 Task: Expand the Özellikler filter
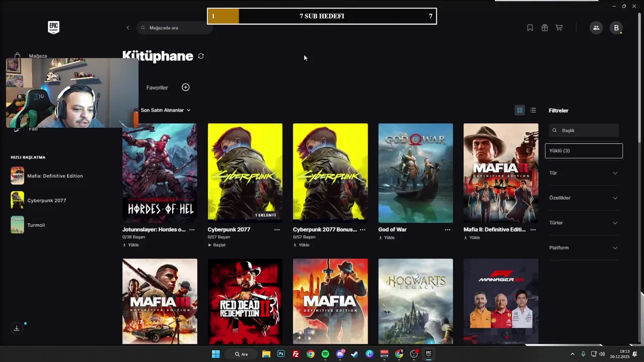click(x=584, y=198)
